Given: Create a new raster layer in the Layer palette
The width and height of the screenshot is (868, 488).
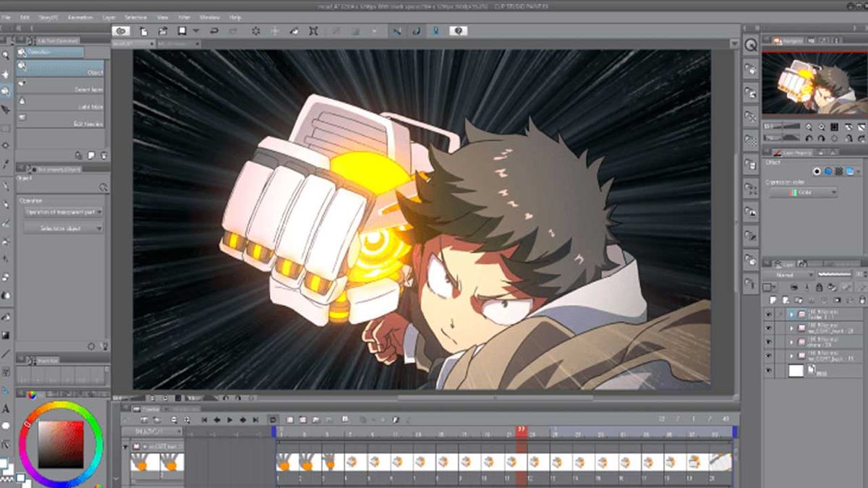Looking at the screenshot, I should tap(773, 299).
